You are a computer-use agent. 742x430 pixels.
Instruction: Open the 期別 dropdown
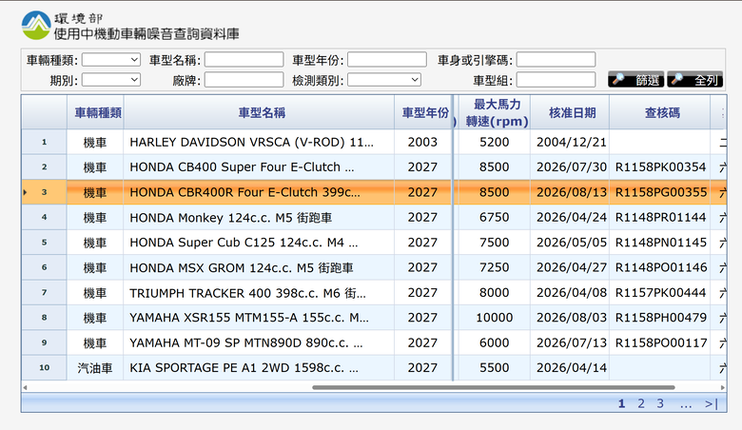coord(111,80)
